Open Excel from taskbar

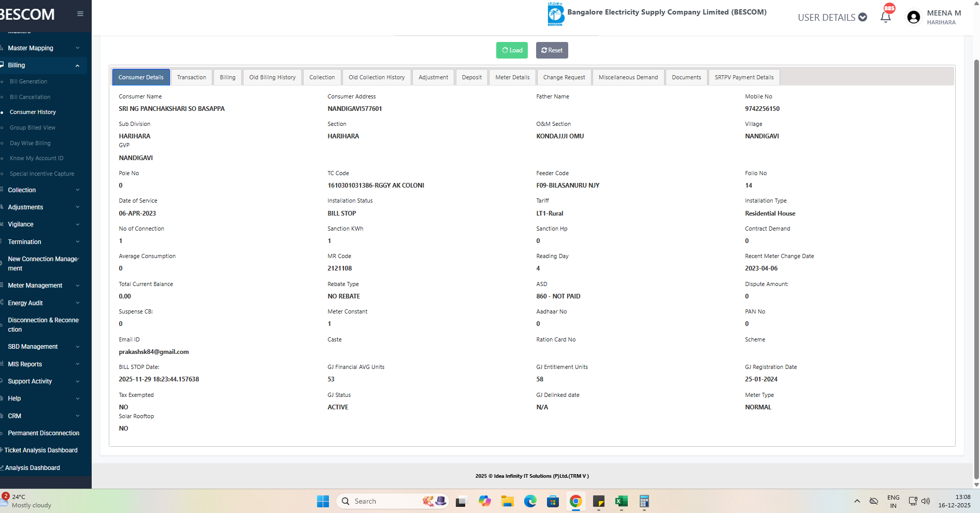point(621,501)
